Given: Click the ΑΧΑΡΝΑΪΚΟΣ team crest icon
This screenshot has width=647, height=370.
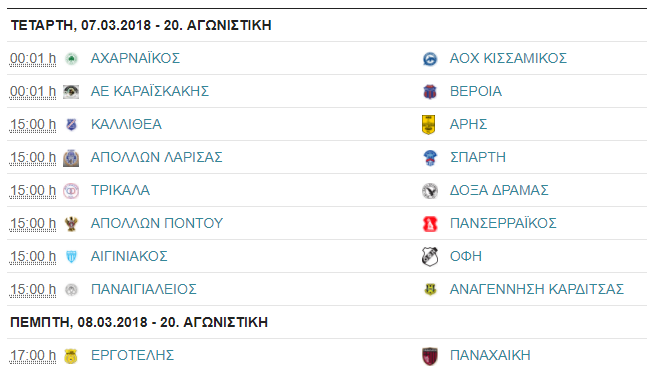Looking at the screenshot, I should coord(71,59).
